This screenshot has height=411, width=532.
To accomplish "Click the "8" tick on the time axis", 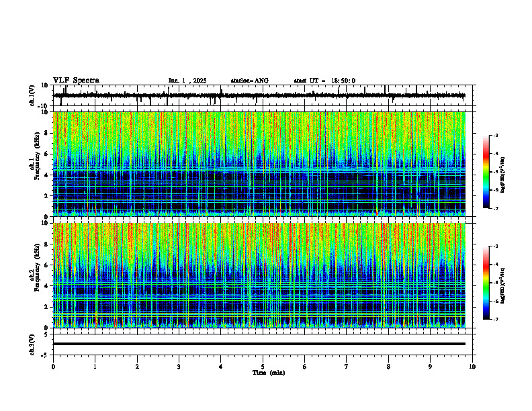I will click(388, 367).
